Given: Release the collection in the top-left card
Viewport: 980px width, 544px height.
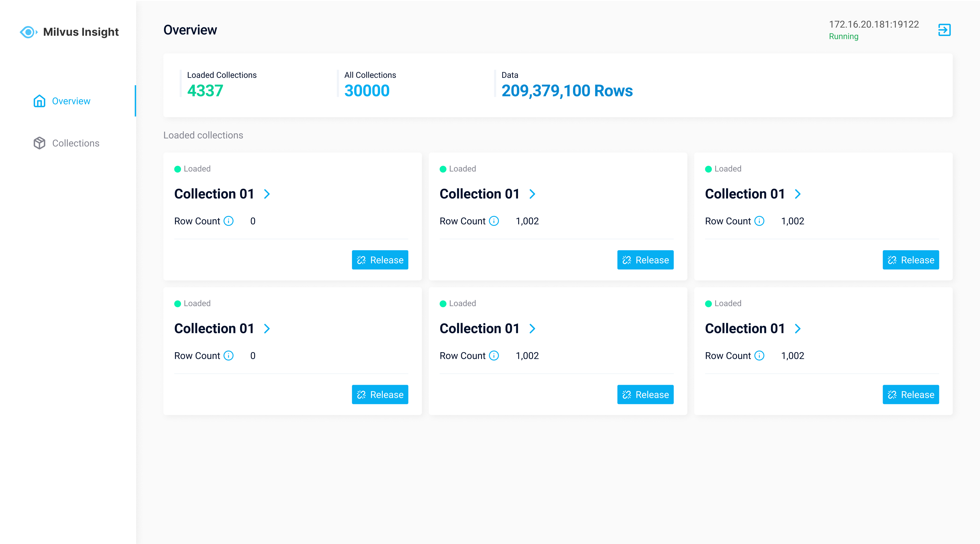Looking at the screenshot, I should pos(380,260).
